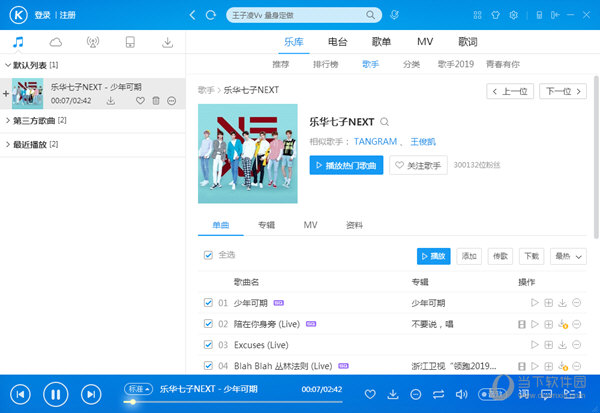600x413 pixels.
Task: Open the radio broadcast sidebar icon
Action: point(93,42)
